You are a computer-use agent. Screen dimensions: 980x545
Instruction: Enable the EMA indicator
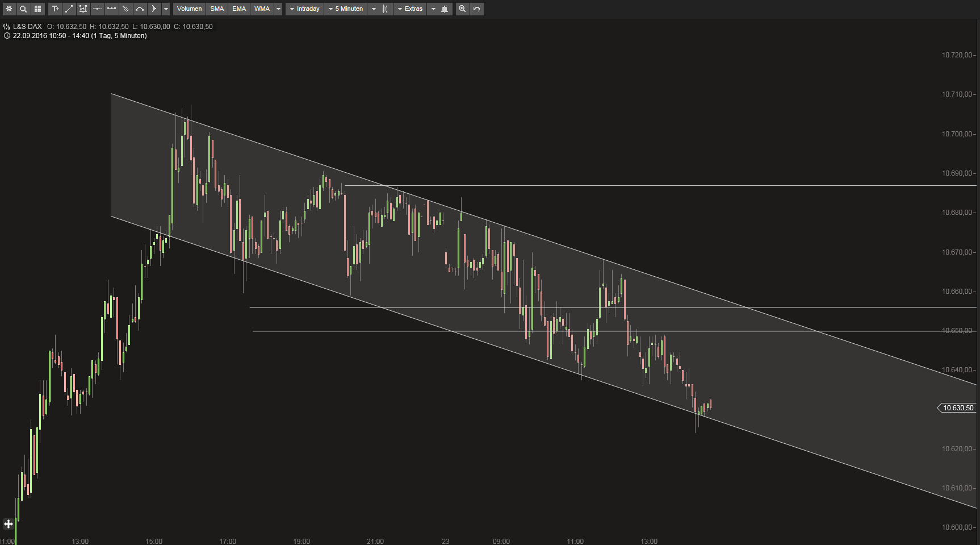[238, 9]
